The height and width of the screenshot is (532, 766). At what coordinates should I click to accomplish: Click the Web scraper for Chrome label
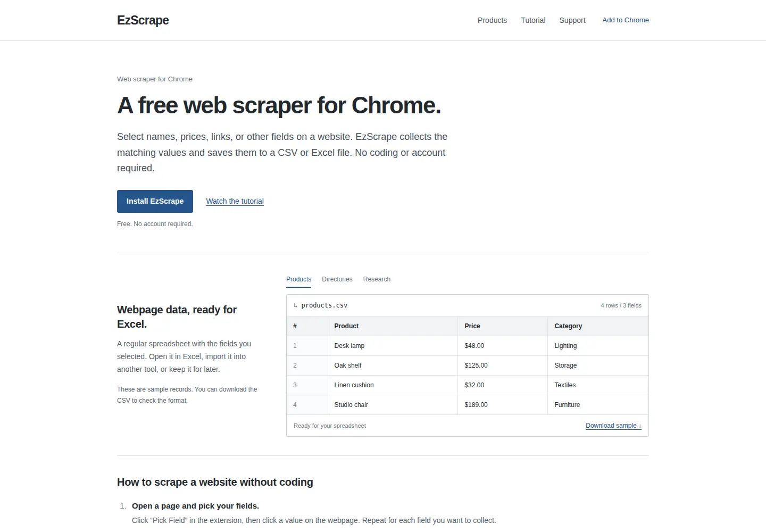[155, 79]
